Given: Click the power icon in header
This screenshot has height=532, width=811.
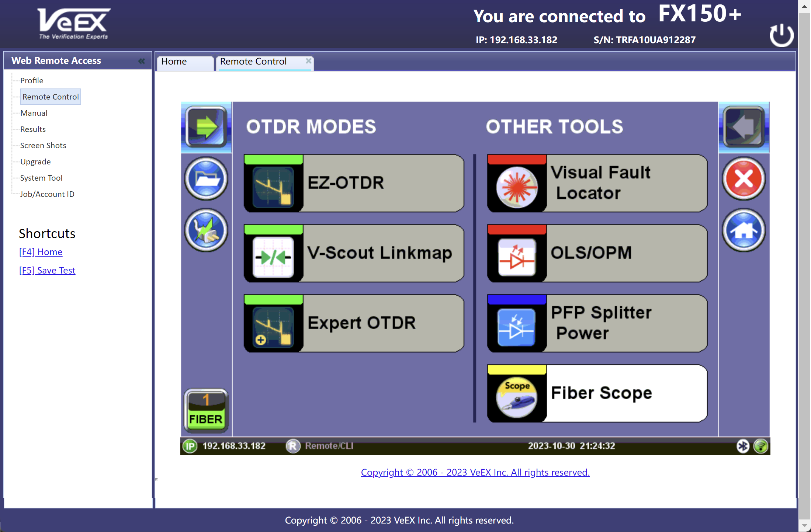Looking at the screenshot, I should coord(781,35).
